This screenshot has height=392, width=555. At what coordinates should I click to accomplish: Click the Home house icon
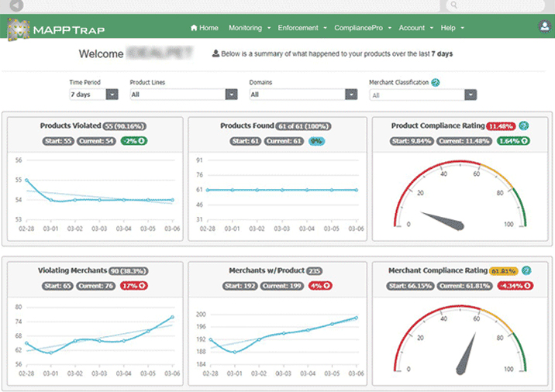point(194,28)
